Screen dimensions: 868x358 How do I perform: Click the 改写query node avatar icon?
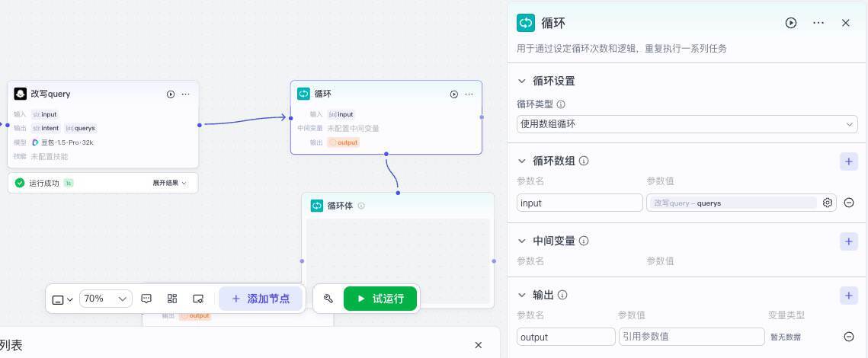[x=21, y=94]
